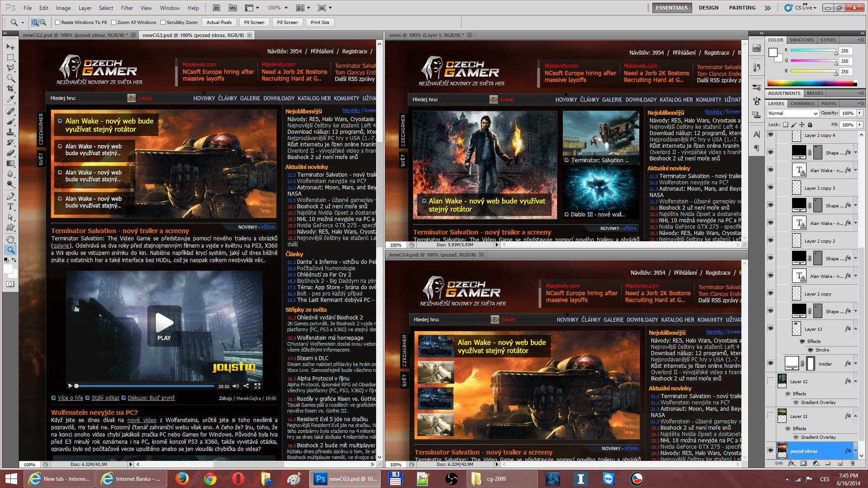Viewport: 868px width, 488px height.
Task: Select the Horizontal Type tool
Action: pyautogui.click(x=10, y=207)
